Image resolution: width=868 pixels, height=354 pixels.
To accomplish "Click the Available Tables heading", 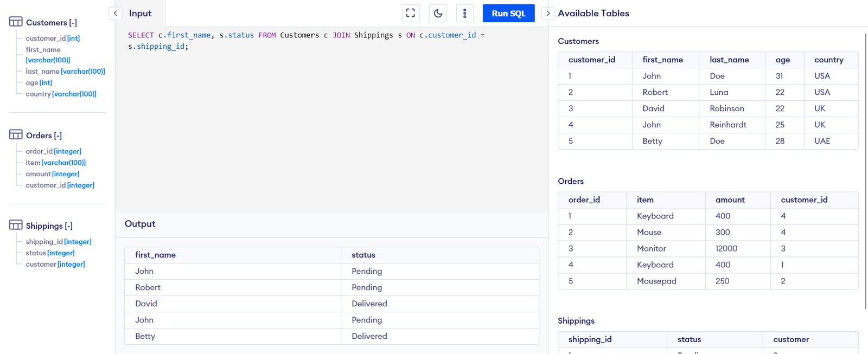I will 593,13.
